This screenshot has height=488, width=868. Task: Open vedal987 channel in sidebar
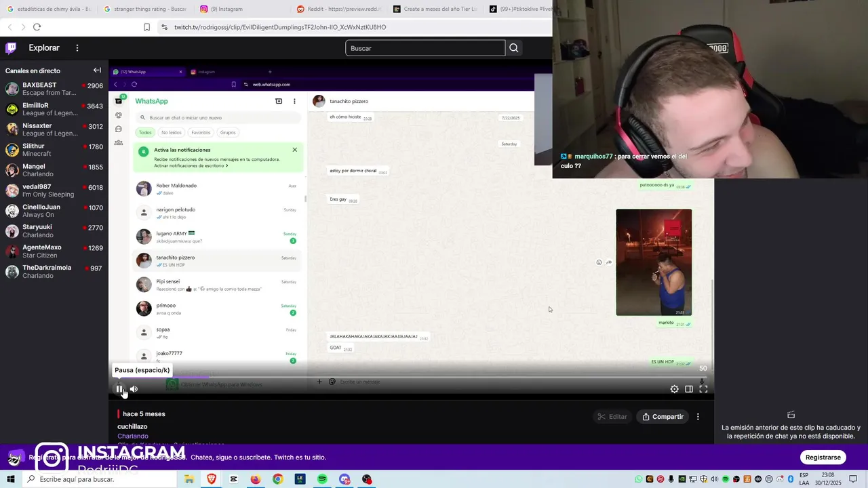(x=54, y=190)
